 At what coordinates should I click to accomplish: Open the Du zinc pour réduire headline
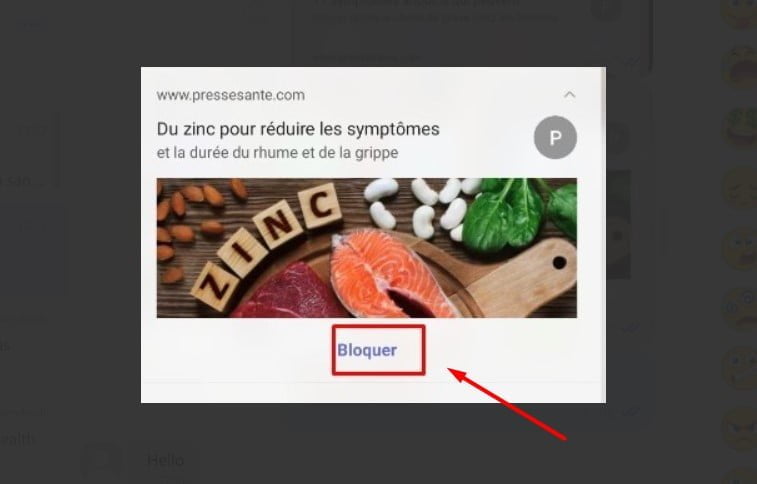[x=298, y=129]
